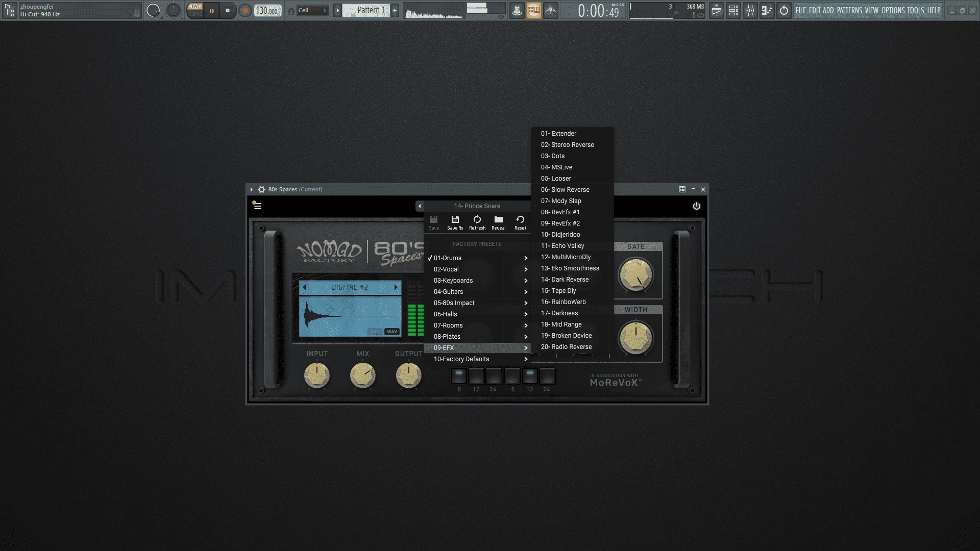The image size is (980, 551).
Task: Click the tempo 130.000 field
Action: click(268, 10)
